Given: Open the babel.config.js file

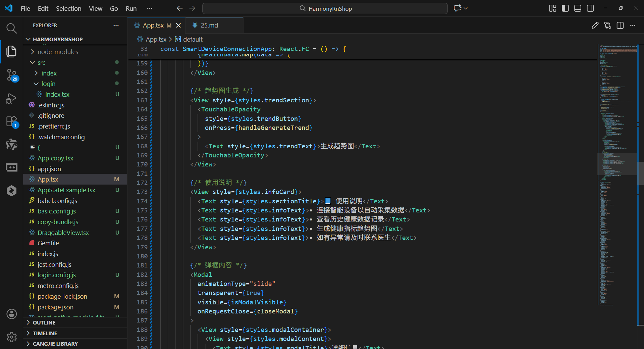Looking at the screenshot, I should click(75, 201).
